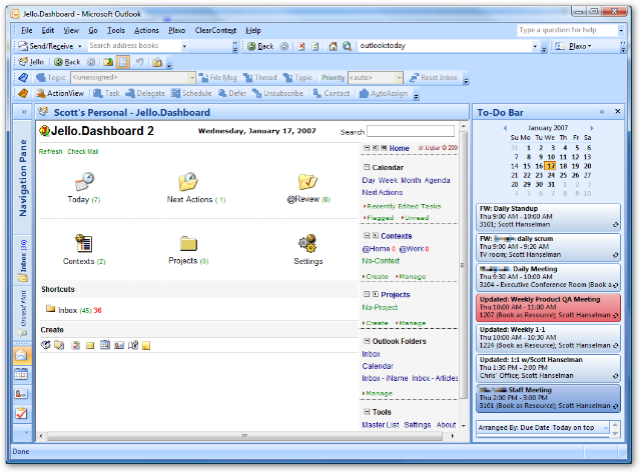This screenshot has height=472, width=640.
Task: Collapse the Outlook Folders section
Action: click(367, 341)
